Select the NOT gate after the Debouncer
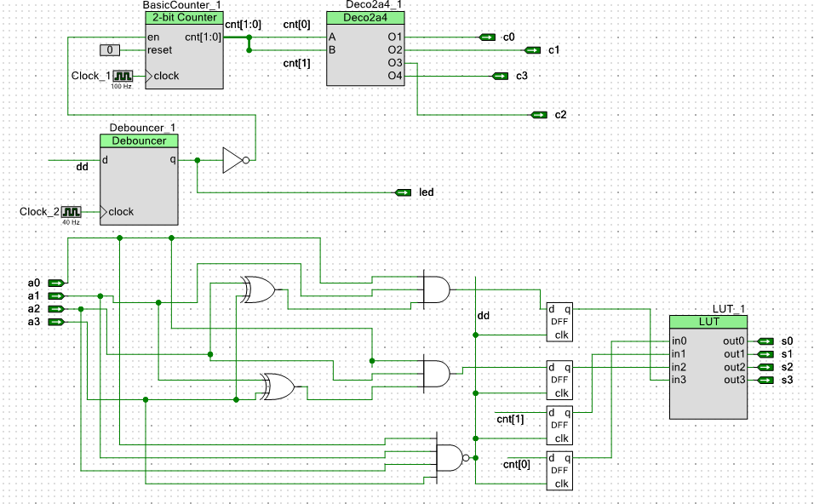Image resolution: width=814 pixels, height=504 pixels. [x=235, y=160]
